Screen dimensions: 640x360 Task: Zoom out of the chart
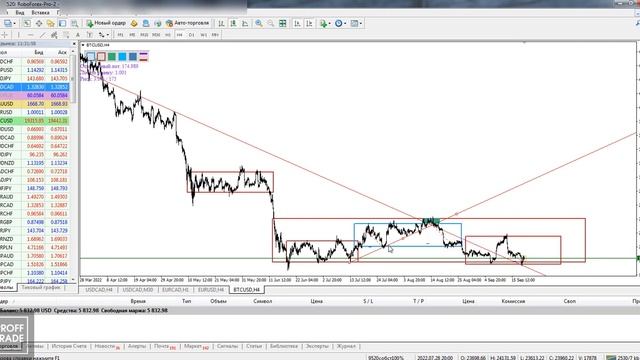click(x=271, y=23)
